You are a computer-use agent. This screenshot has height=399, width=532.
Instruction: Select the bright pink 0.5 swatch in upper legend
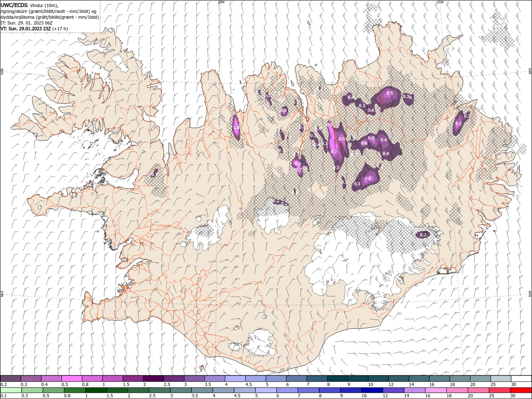point(72,378)
